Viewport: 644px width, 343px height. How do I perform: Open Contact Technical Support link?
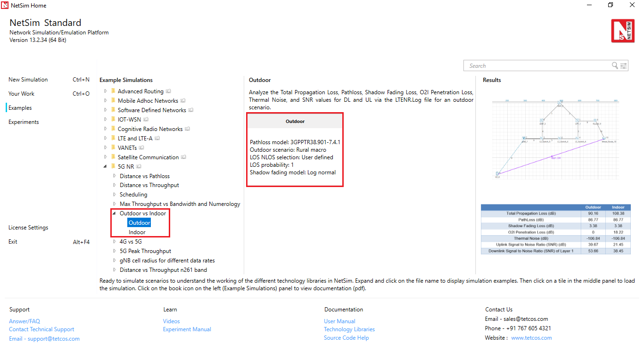[x=41, y=329]
